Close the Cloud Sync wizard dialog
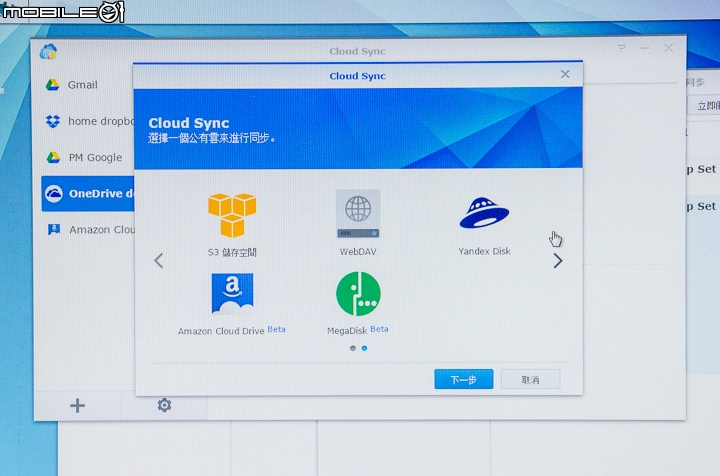The width and height of the screenshot is (720, 476). tap(565, 74)
